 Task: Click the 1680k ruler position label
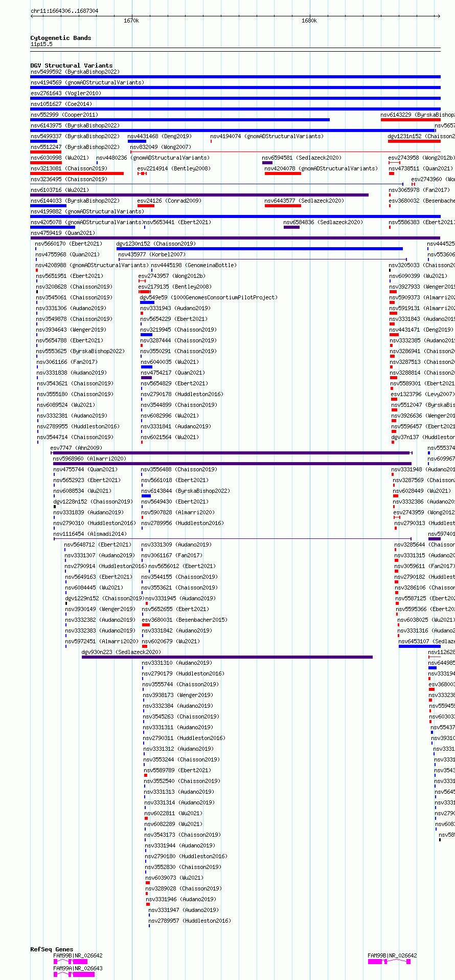tap(309, 20)
